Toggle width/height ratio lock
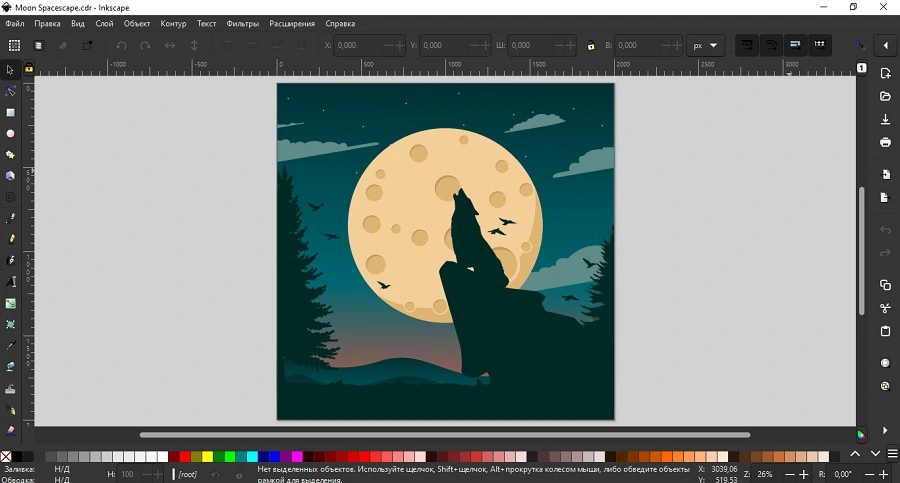 (x=591, y=46)
